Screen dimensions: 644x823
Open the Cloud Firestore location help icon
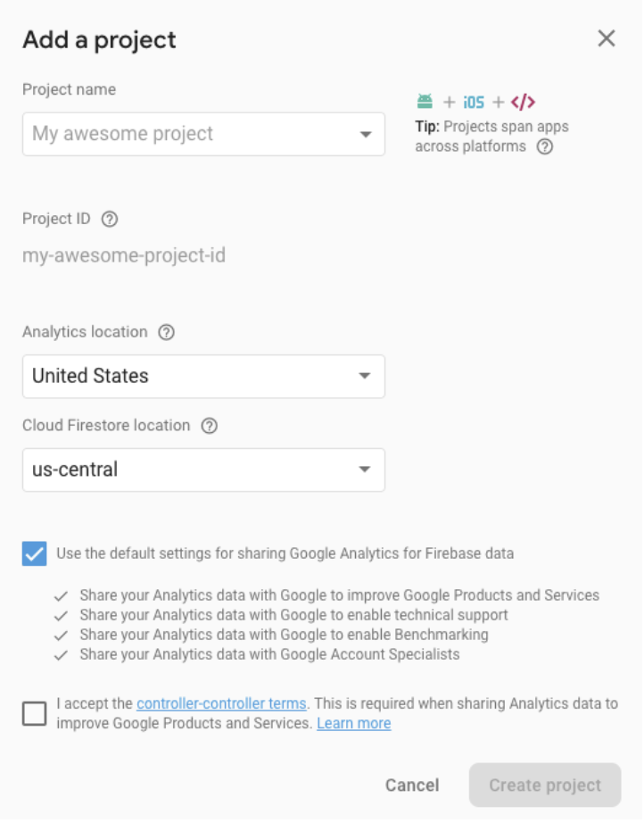tap(210, 426)
